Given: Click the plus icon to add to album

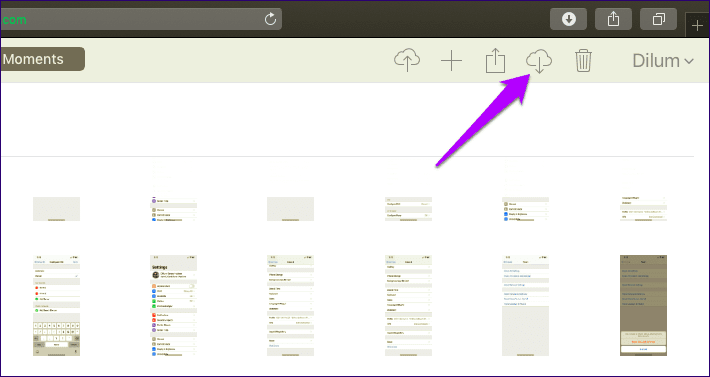Looking at the screenshot, I should coord(451,61).
